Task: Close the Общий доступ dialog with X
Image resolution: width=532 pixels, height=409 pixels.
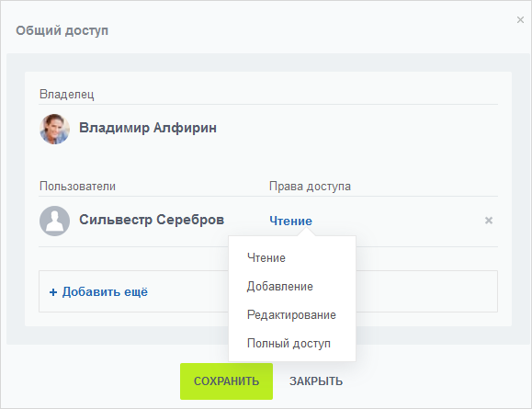Action: [x=520, y=20]
